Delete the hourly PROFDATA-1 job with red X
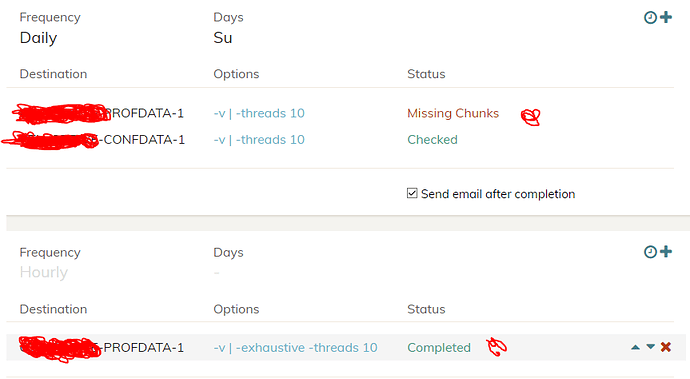The width and height of the screenshot is (690, 379). point(666,347)
